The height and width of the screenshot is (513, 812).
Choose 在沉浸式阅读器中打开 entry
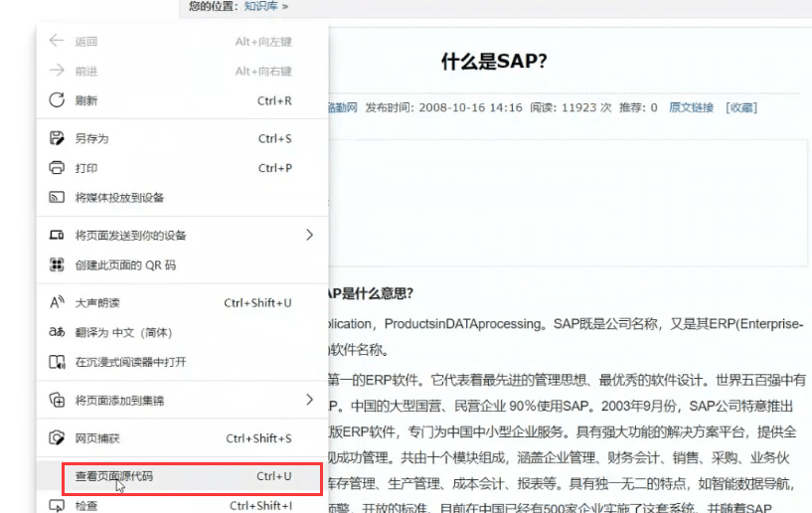(x=182, y=362)
